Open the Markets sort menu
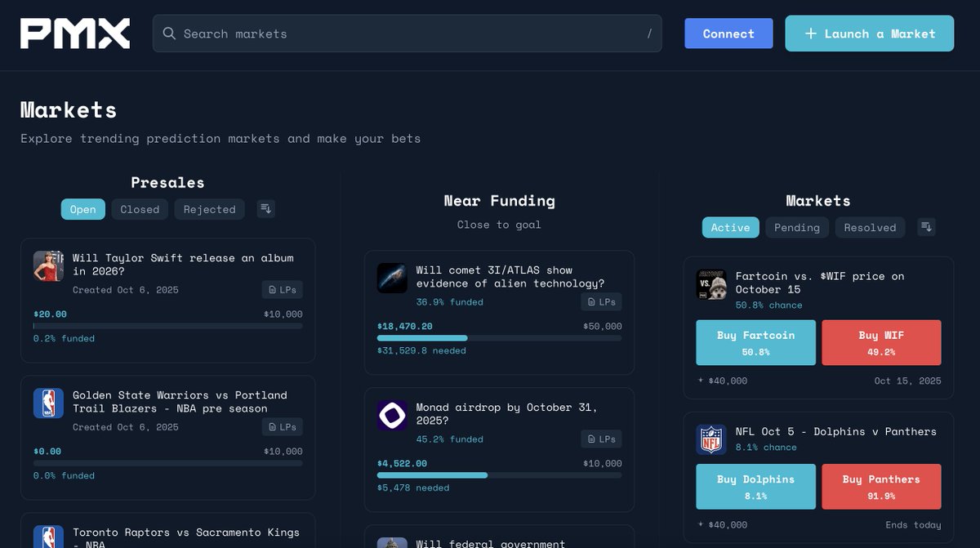The height and width of the screenshot is (548, 980). (x=925, y=227)
